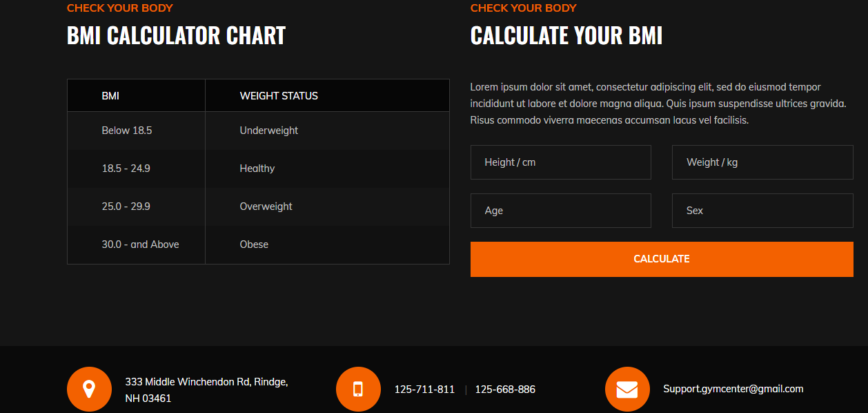The height and width of the screenshot is (413, 868).
Task: Click the Weight Status column header
Action: [279, 96]
